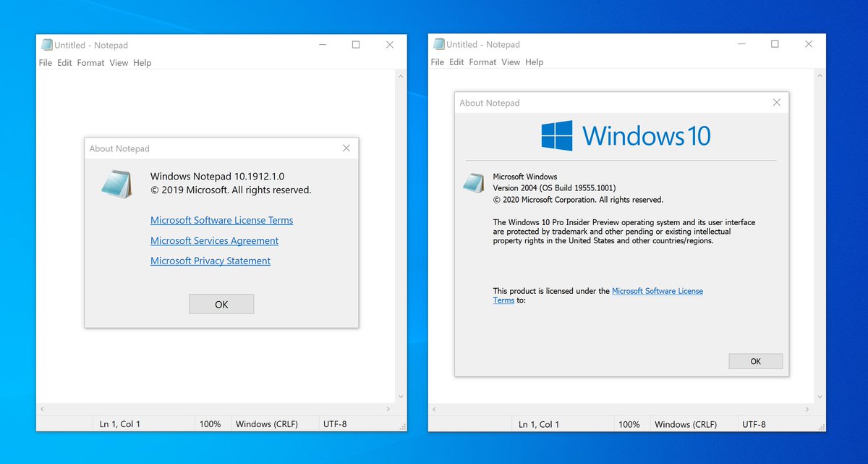Click '© 2019 Microsoft. All rights reserved.' text

point(231,190)
